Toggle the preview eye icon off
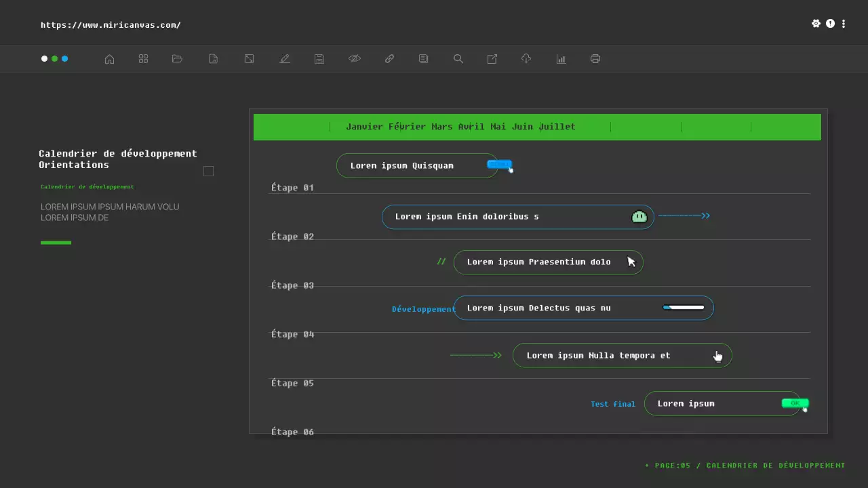This screenshot has height=488, width=868. click(x=355, y=59)
